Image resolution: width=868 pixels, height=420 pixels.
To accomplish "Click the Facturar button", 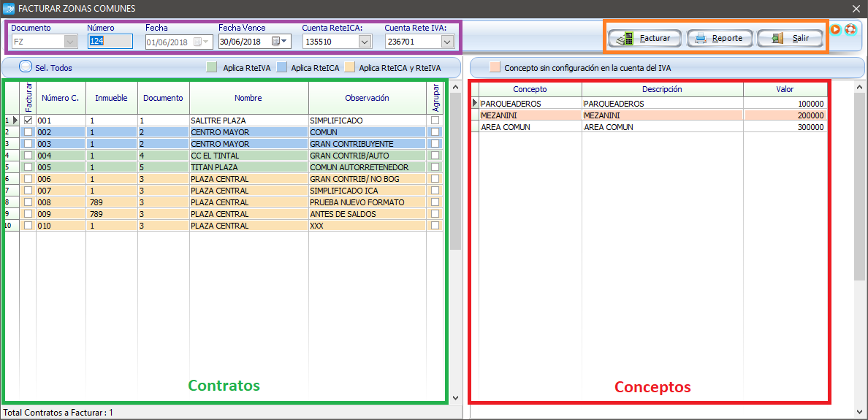I will (x=645, y=39).
